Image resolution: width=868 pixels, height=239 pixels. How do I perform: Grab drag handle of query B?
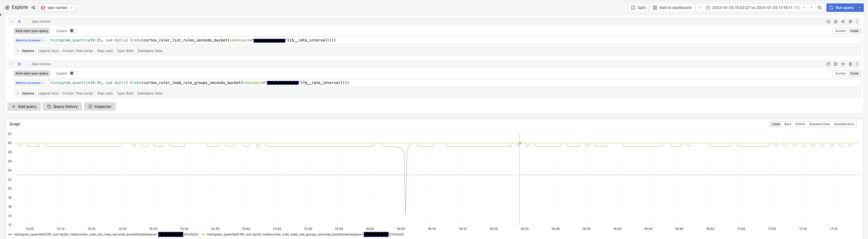point(857,64)
